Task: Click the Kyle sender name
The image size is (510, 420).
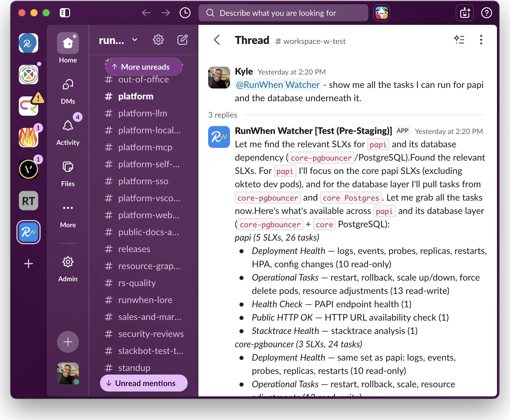Action: pos(244,71)
